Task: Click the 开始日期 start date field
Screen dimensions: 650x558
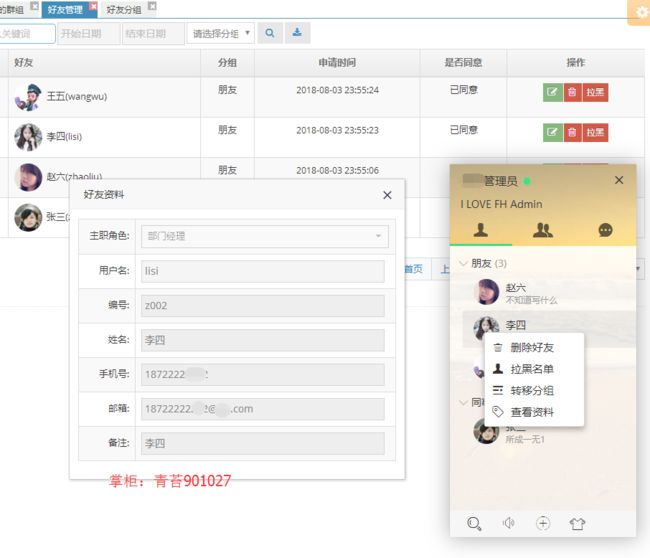Action: (89, 34)
